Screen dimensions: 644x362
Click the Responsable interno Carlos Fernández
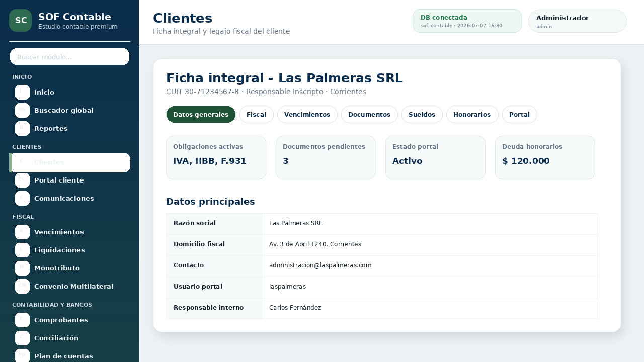(295, 308)
